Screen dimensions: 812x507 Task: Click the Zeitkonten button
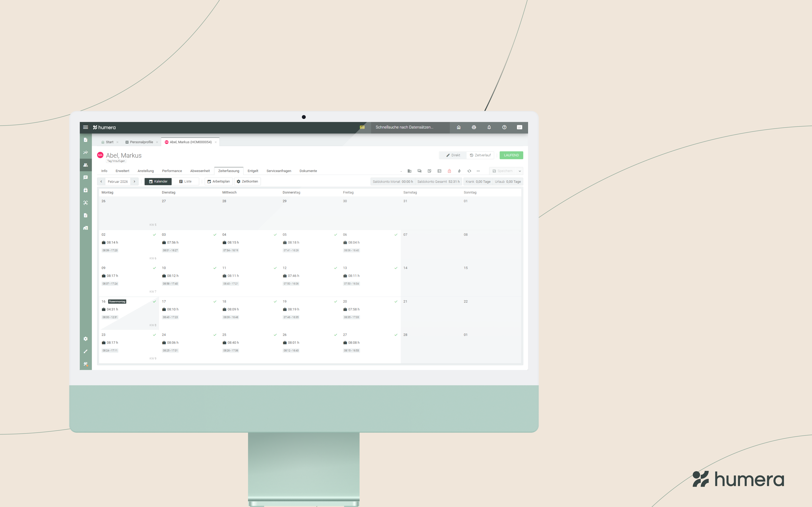tap(247, 181)
